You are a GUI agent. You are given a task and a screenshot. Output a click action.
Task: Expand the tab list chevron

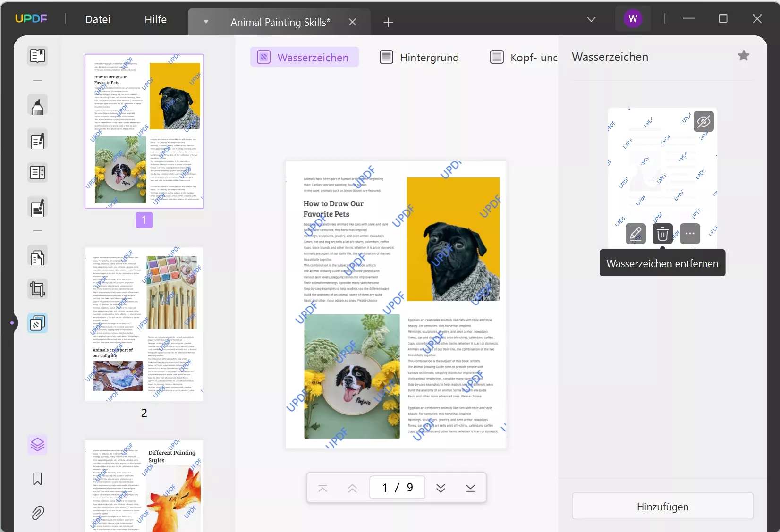tap(591, 19)
